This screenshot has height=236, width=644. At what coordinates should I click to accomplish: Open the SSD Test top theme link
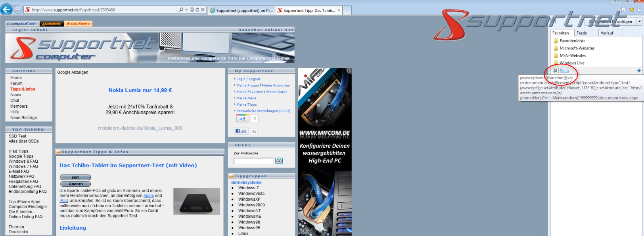(17, 136)
